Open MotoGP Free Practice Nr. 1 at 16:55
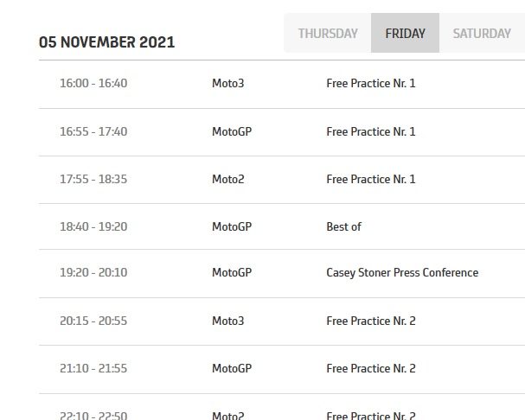Screen dimensions: 525x420 (371, 131)
